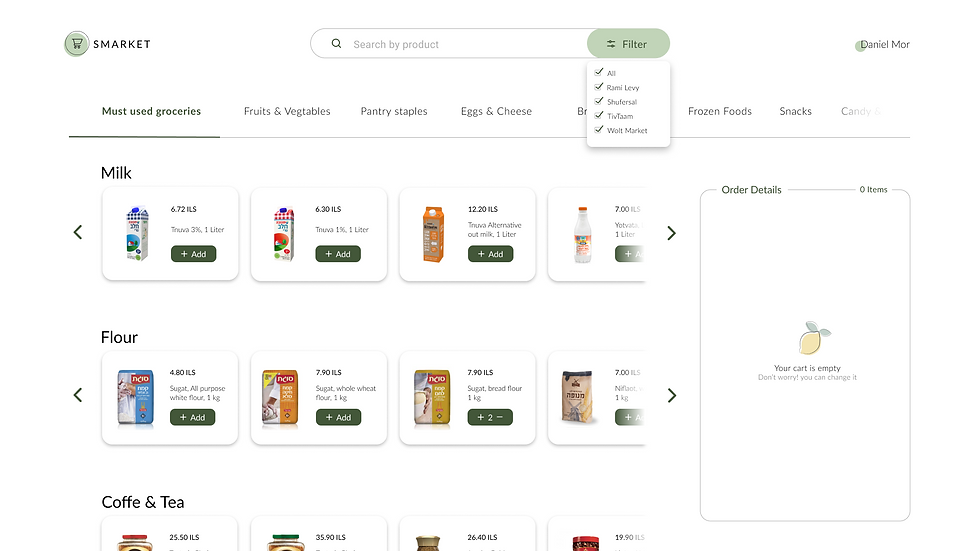Collapse the Filter dropdown
This screenshot has width=980, height=551.
tap(628, 44)
